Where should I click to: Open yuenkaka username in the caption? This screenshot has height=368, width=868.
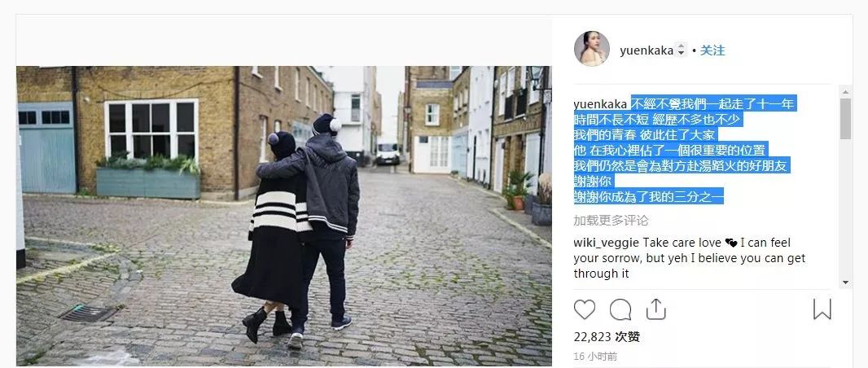tap(600, 104)
